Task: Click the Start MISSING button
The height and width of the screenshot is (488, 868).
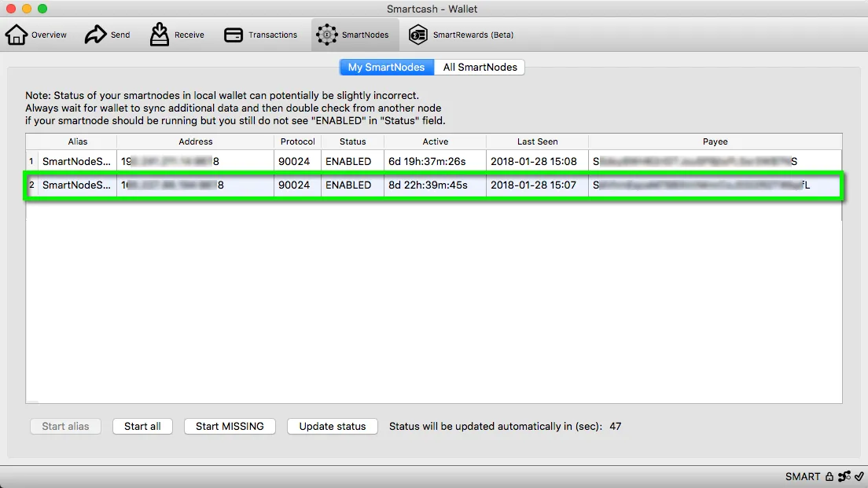Action: (230, 426)
